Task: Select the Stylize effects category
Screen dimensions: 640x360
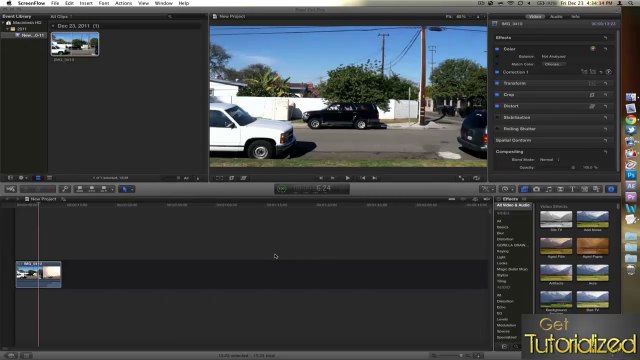Action: pos(502,276)
